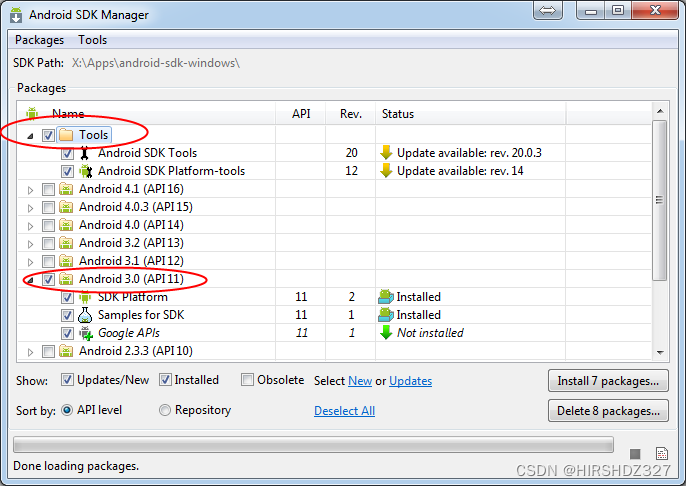Collapse the Tools tree node
This screenshot has height=486, width=686.
30,136
